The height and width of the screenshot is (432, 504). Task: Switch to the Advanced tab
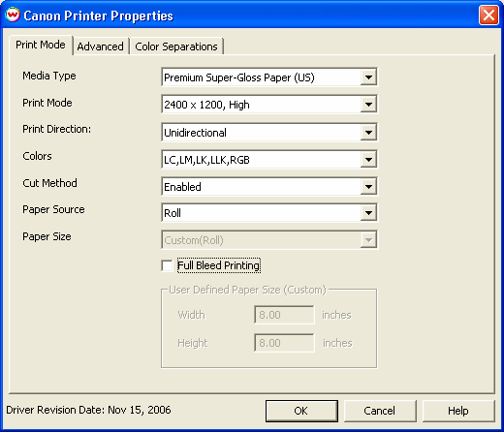click(x=100, y=46)
